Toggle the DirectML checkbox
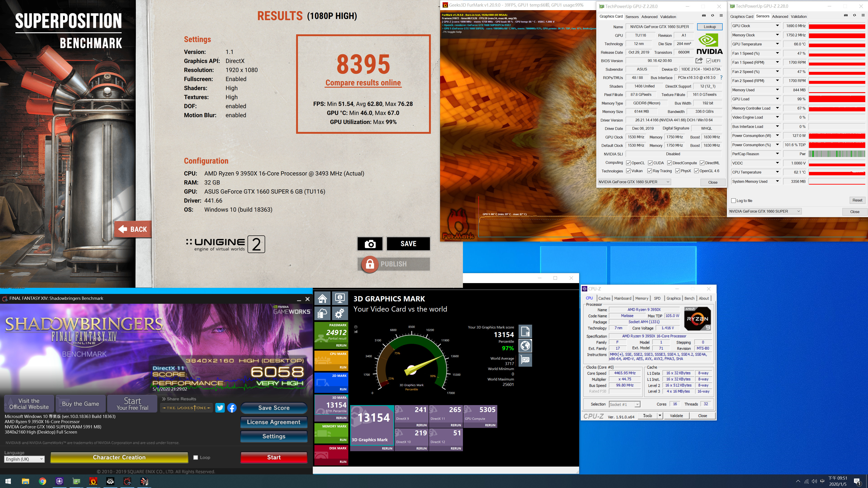Image resolution: width=868 pixels, height=488 pixels. pyautogui.click(x=702, y=163)
